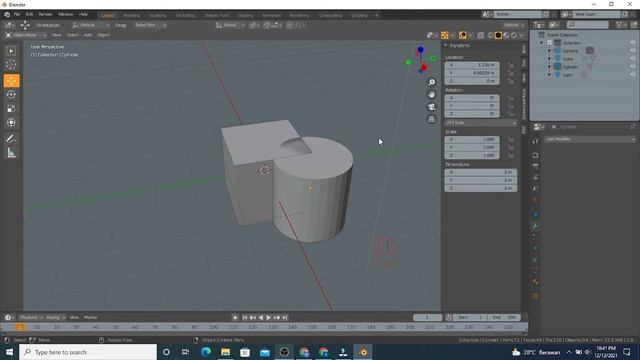Click the Blender taskbar icon
The width and height of the screenshot is (640, 360).
[x=363, y=352]
